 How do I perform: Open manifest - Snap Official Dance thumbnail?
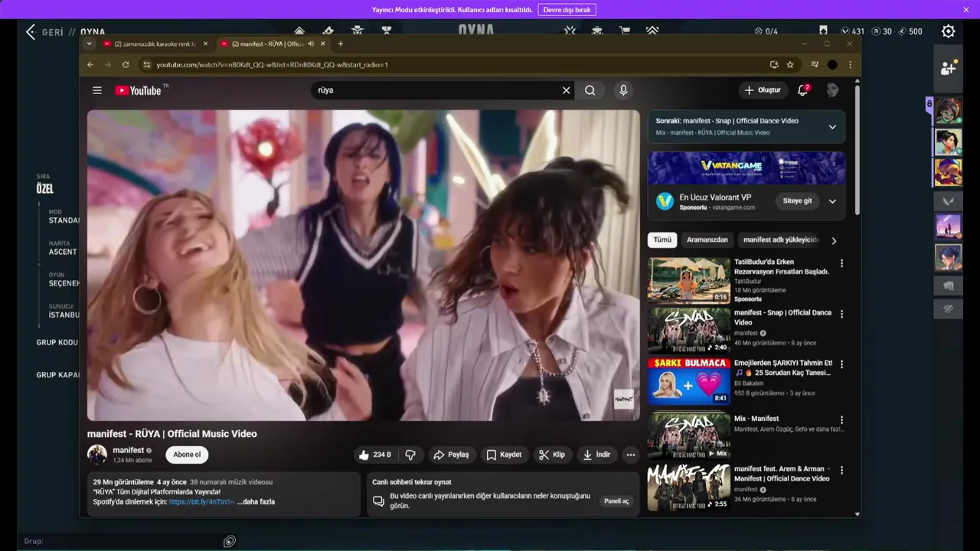pyautogui.click(x=689, y=331)
